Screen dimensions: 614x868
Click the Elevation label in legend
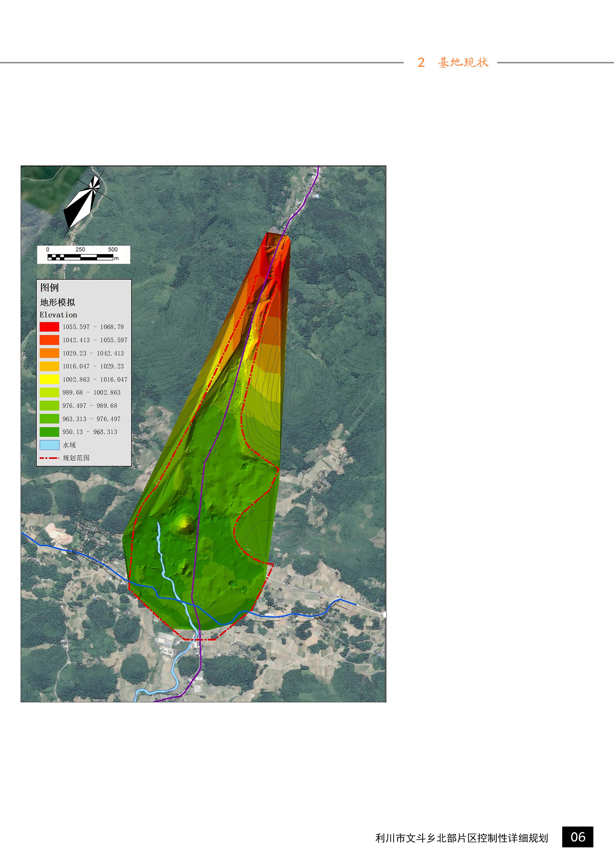[x=58, y=315]
